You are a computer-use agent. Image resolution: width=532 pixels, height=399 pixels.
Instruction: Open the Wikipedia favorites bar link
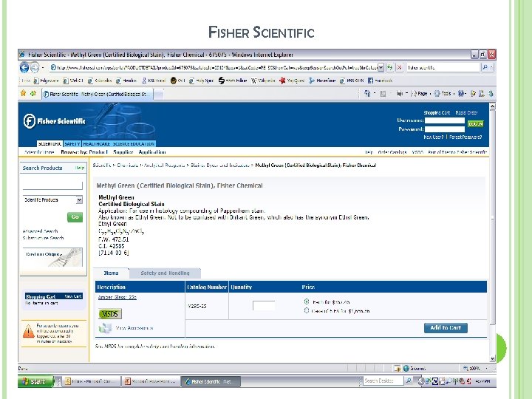(263, 81)
